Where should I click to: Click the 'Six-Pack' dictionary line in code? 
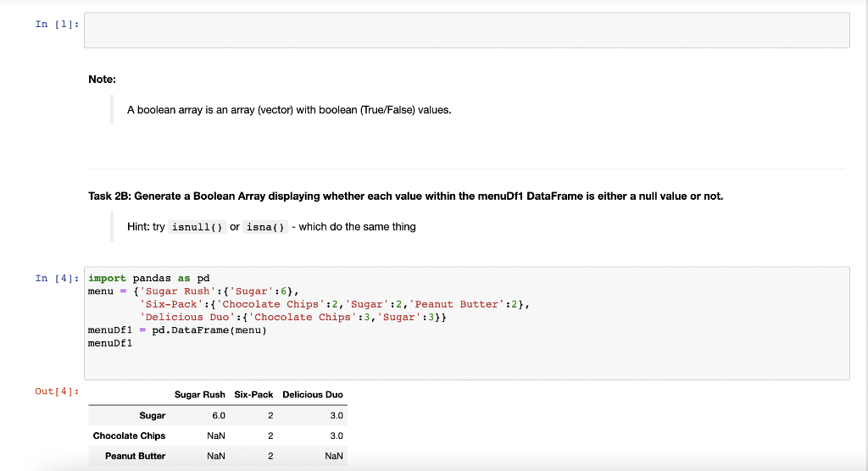click(334, 304)
